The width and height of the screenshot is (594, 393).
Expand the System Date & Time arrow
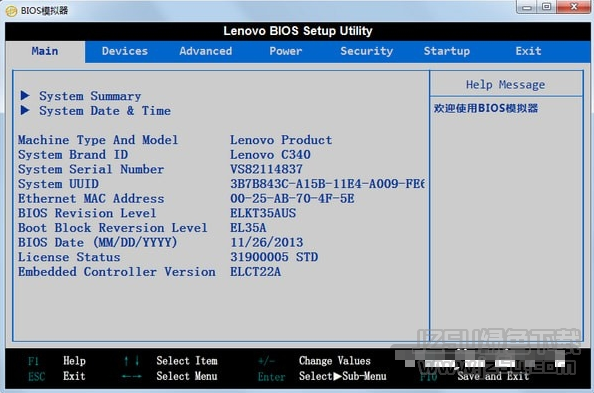click(25, 110)
